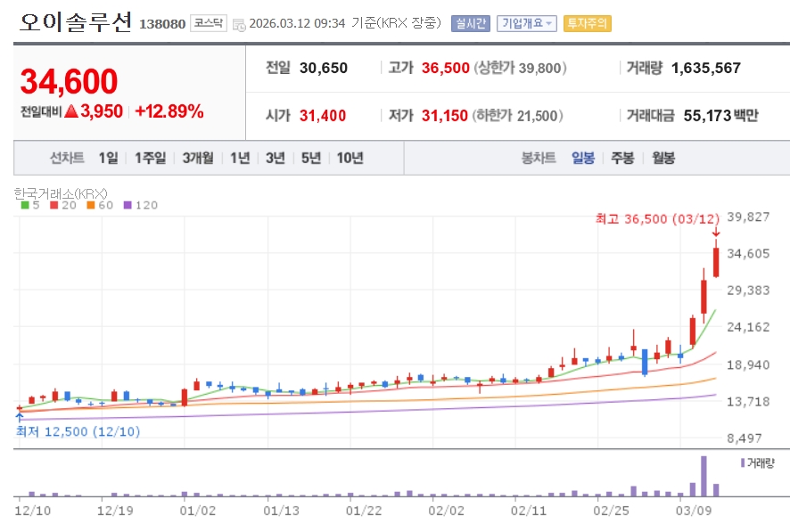This screenshot has width=790, height=532.
Task: Select the 1년 chart period
Action: [240, 158]
